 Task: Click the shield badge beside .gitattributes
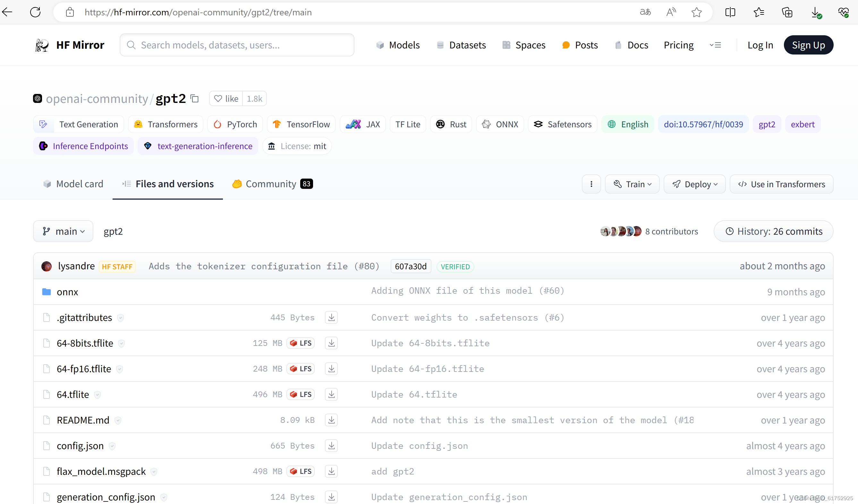tap(120, 317)
